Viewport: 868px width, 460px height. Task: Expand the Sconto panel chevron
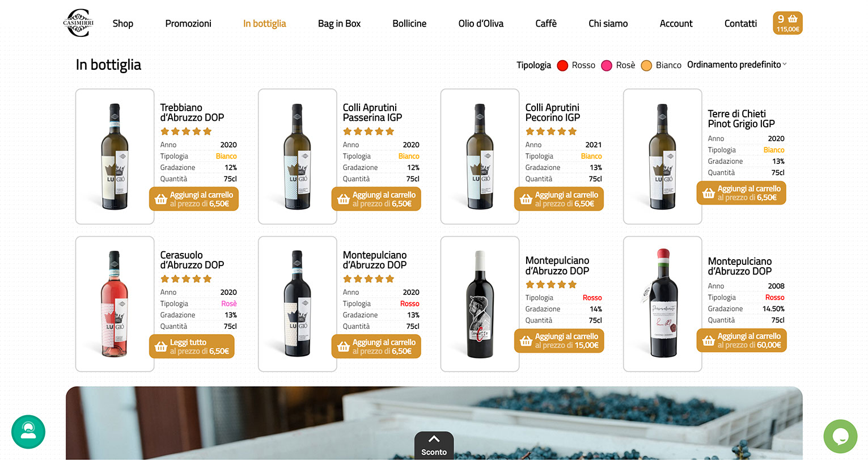pyautogui.click(x=434, y=439)
